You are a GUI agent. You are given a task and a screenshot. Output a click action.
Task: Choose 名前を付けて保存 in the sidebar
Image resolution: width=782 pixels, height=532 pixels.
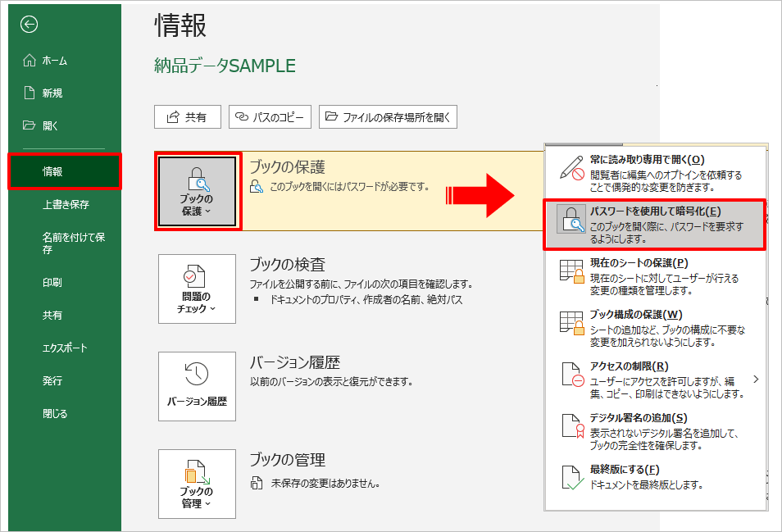65,243
